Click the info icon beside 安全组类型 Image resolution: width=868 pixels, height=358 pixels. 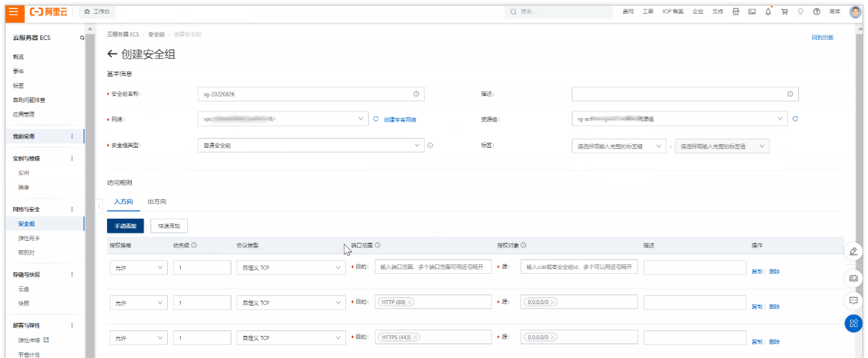coord(430,146)
